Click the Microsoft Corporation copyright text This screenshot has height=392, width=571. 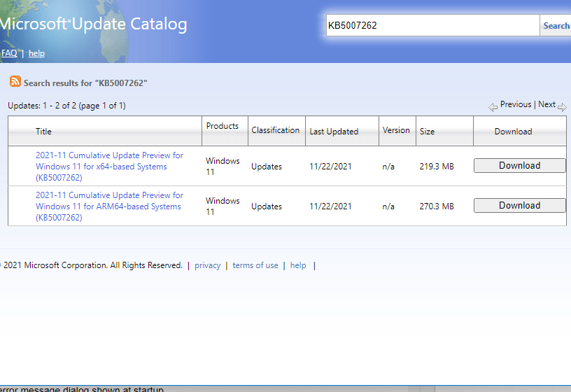91,265
